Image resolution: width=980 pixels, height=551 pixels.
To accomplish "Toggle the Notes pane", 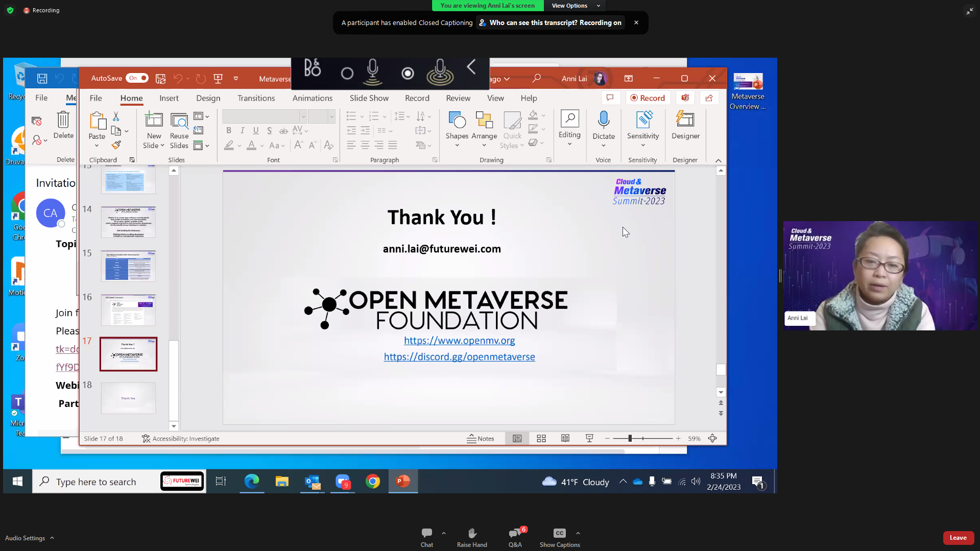I will (x=481, y=439).
